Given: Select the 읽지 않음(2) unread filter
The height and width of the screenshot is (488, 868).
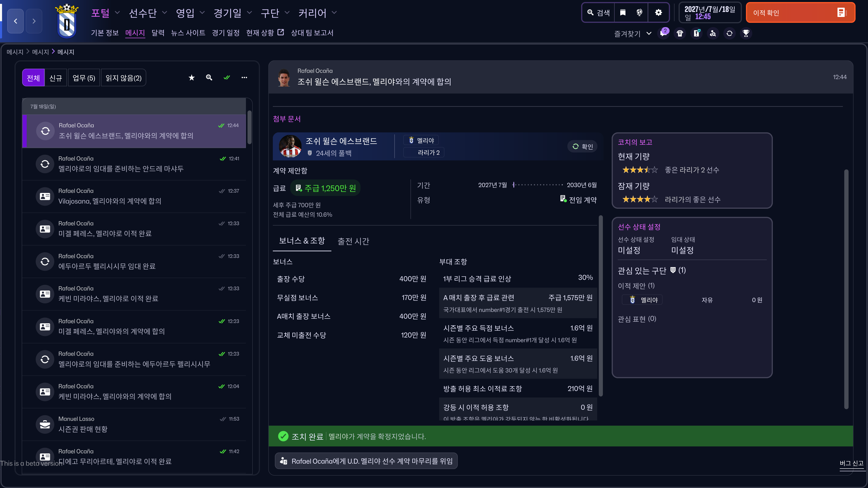Looking at the screenshot, I should [123, 78].
